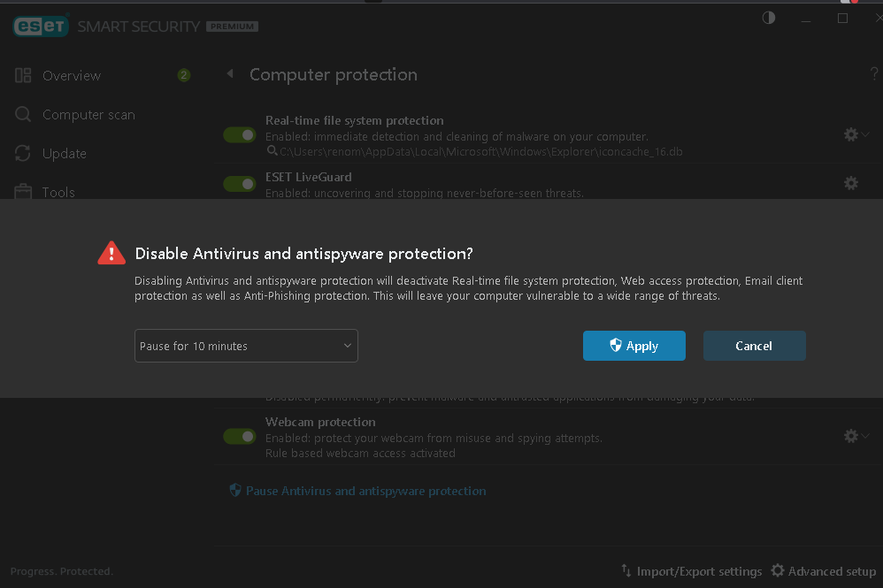Viewport: 883px width, 588px height.
Task: Click Pause Antivirus and antispyware protection link
Action: pyautogui.click(x=366, y=491)
